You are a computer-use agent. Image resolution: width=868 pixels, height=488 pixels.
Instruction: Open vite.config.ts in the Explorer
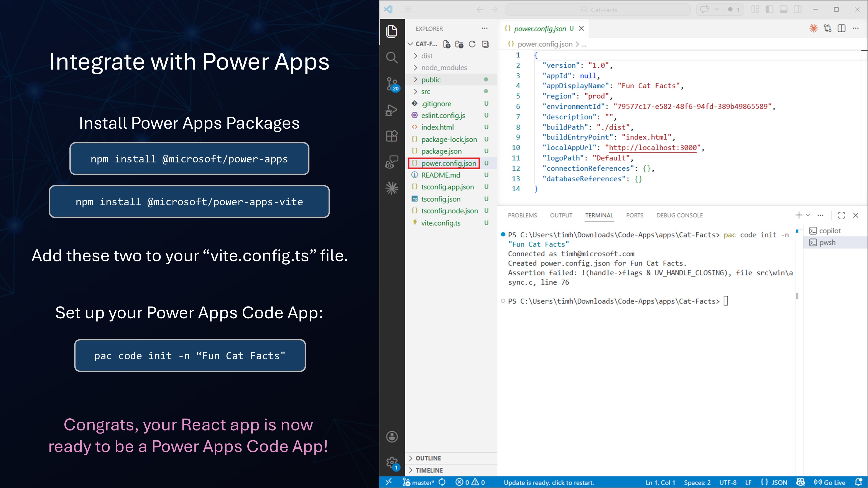(451, 223)
